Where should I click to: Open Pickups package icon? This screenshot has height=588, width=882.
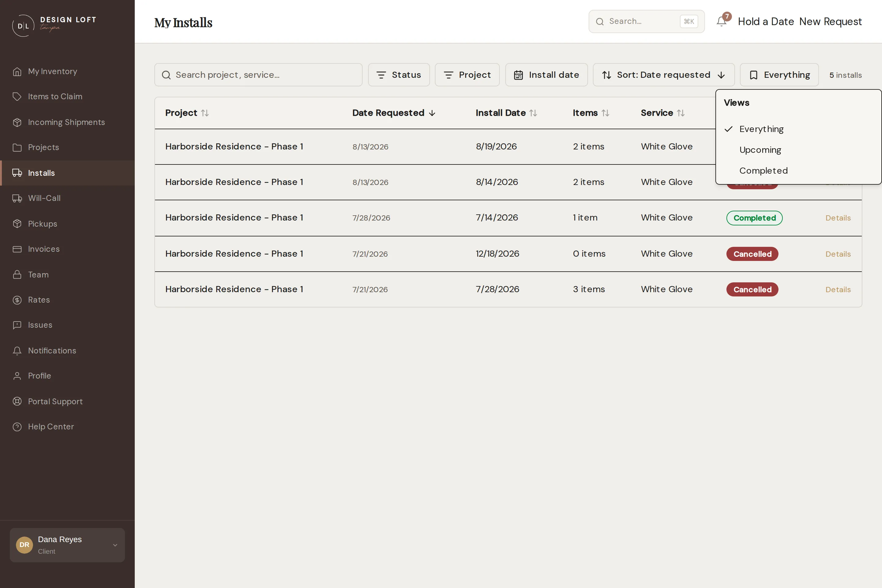(x=17, y=224)
